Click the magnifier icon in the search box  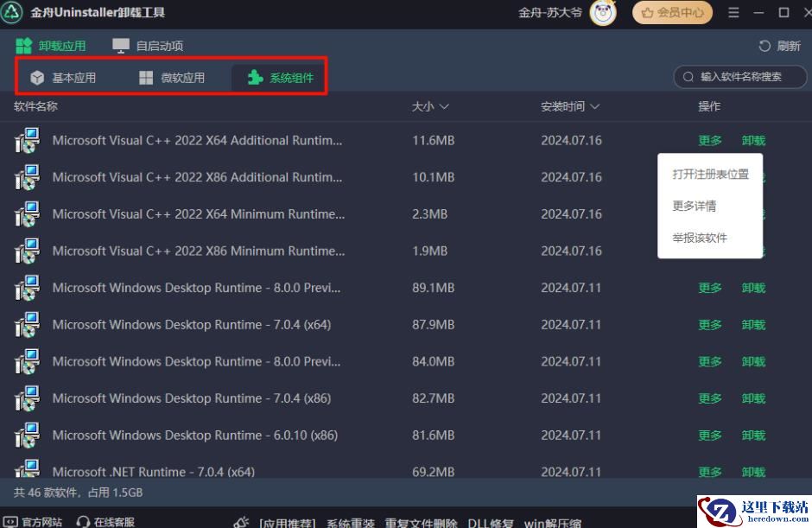click(x=688, y=77)
